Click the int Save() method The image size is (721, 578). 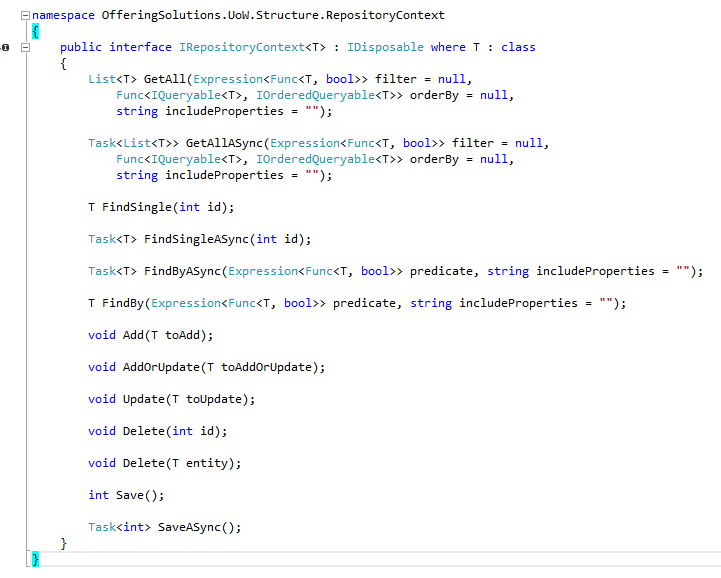click(x=126, y=495)
